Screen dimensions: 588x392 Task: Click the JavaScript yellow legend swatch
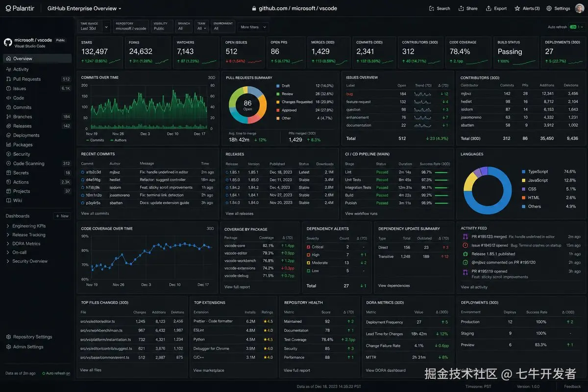point(523,180)
